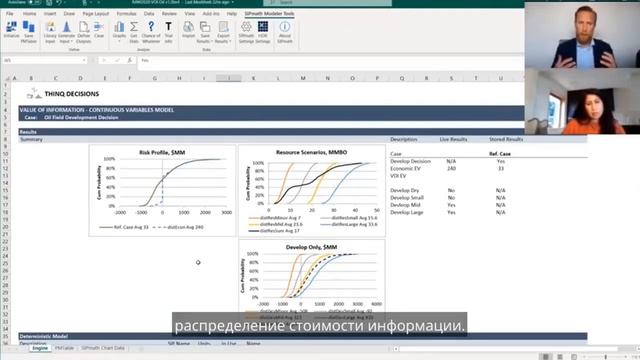Select the Engine sheet tab

(40, 348)
